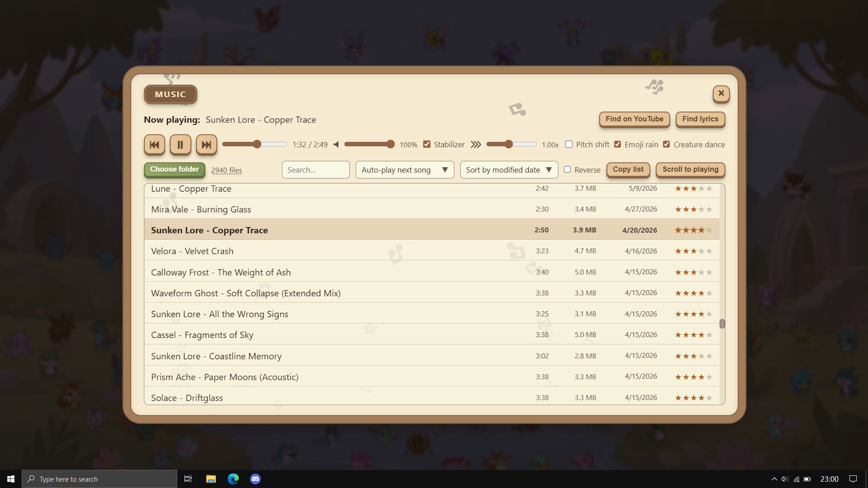Click the highlighted Sunken Lore - Copper Trace row
868x488 pixels.
coord(432,230)
